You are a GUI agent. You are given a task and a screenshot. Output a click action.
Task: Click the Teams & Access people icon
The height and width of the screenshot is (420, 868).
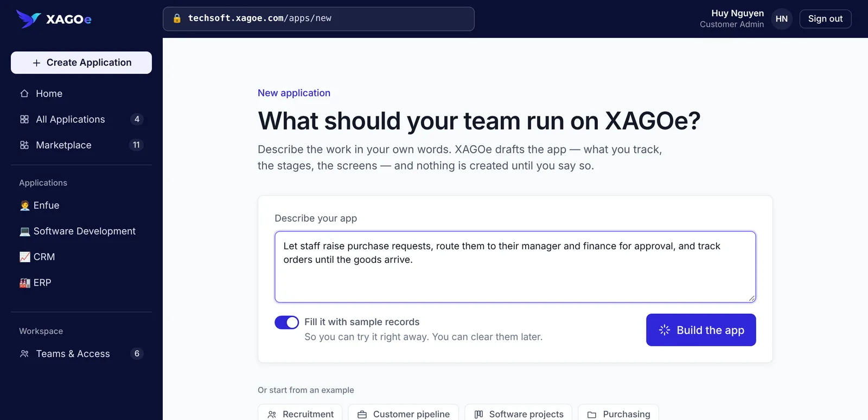(x=24, y=354)
